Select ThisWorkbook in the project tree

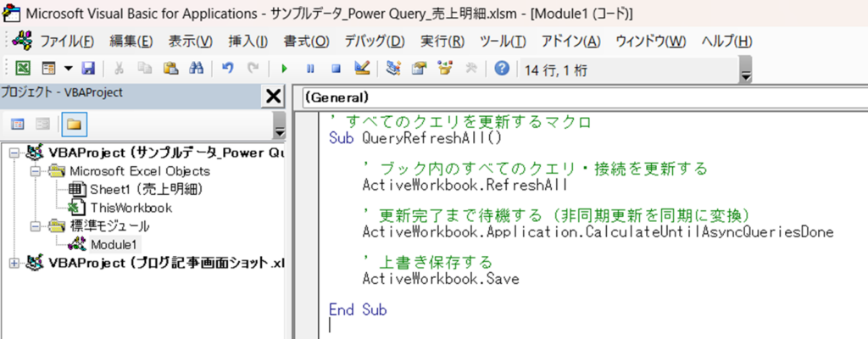coord(131,207)
